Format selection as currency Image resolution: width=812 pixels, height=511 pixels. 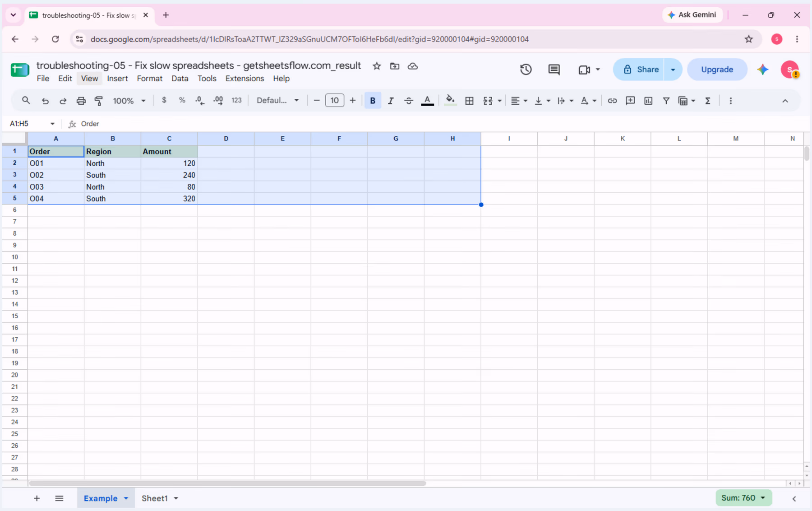tap(164, 101)
